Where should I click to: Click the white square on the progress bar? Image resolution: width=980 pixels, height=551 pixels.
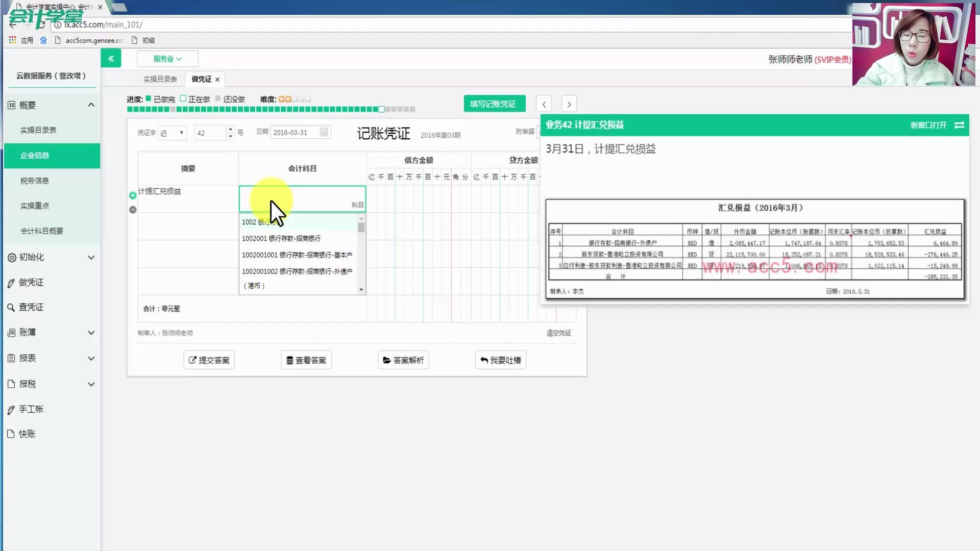click(x=381, y=109)
